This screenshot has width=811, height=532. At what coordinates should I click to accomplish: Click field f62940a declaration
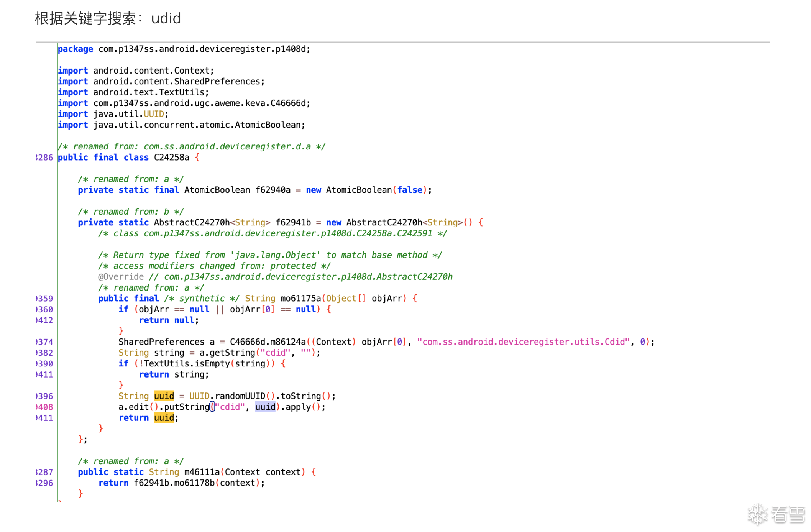pos(255,190)
